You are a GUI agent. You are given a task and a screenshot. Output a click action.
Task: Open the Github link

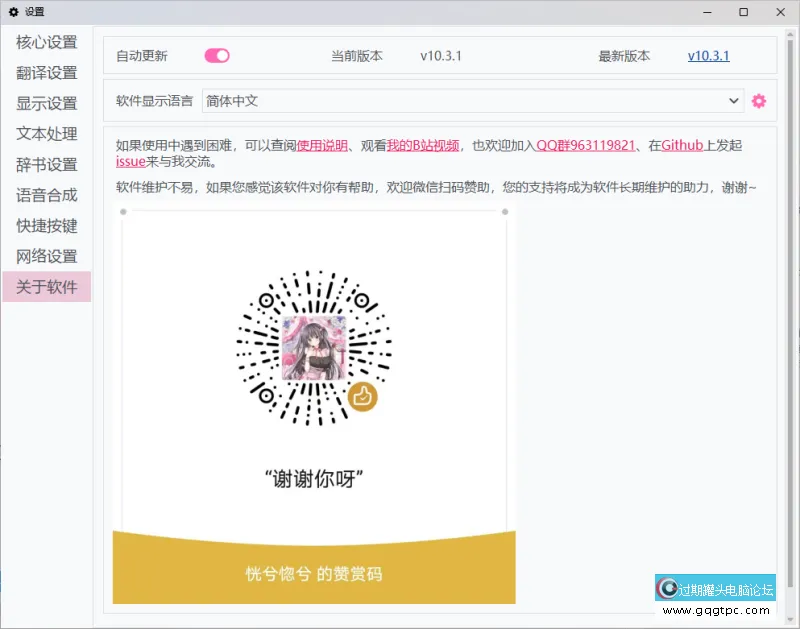point(683,145)
